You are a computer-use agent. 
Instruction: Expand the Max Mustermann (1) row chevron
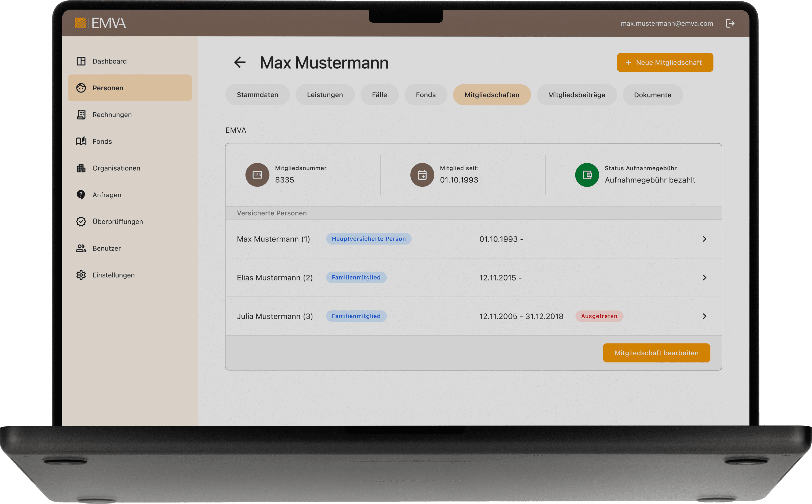[704, 239]
